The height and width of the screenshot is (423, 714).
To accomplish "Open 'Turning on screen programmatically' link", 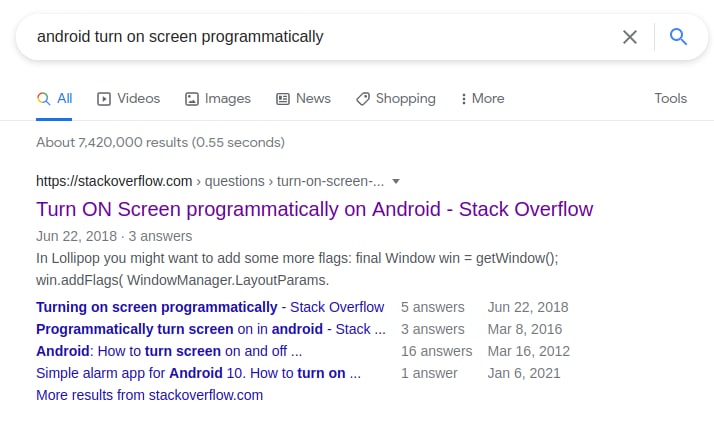I will (210, 307).
